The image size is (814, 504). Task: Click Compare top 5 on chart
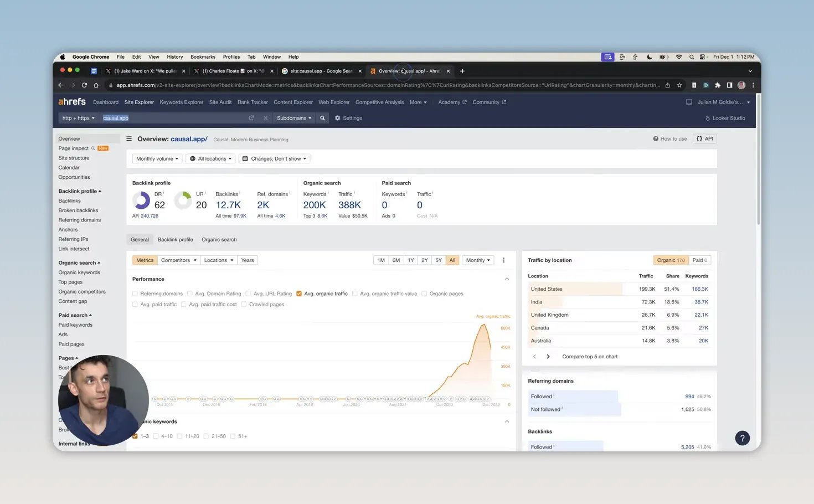(590, 357)
